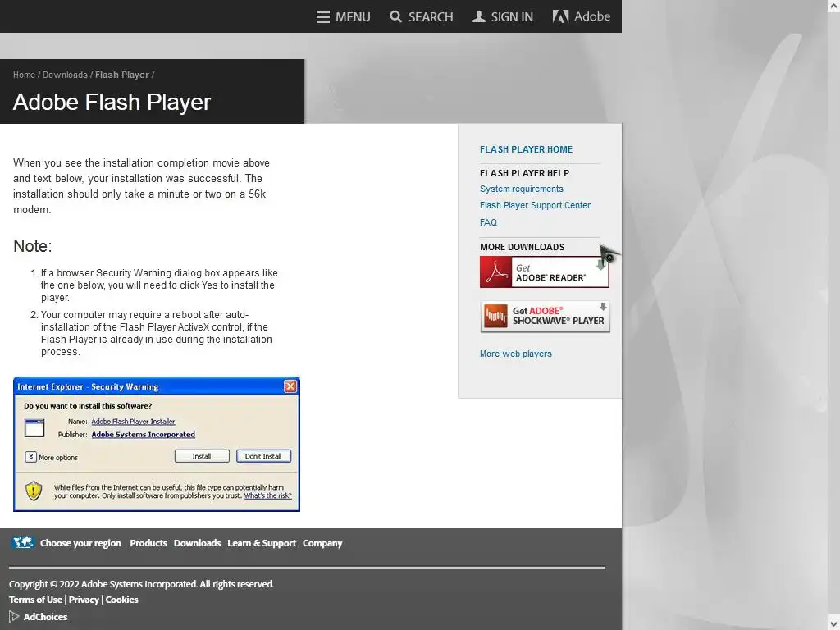Viewport: 840px width, 630px height.
Task: Click Install button in dialog image
Action: coord(202,456)
